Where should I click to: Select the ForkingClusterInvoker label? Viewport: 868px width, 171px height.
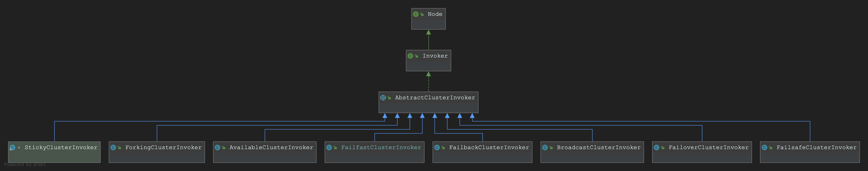(x=163, y=148)
